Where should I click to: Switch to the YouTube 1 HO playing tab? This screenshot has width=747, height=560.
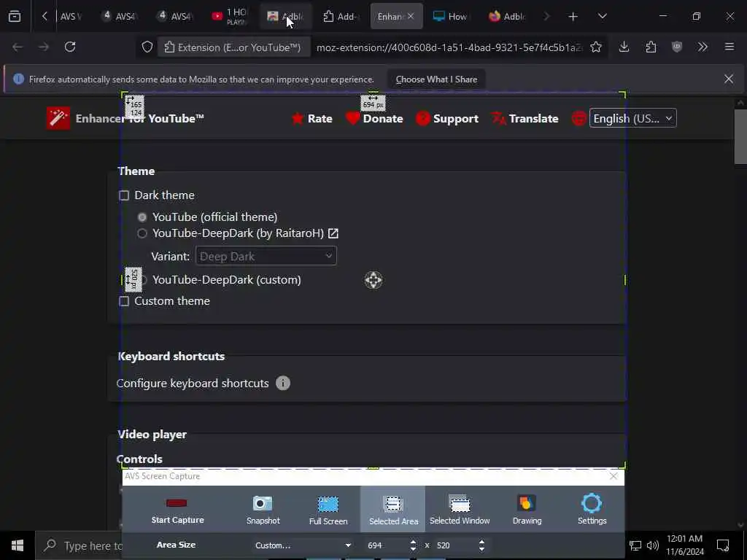tap(230, 16)
